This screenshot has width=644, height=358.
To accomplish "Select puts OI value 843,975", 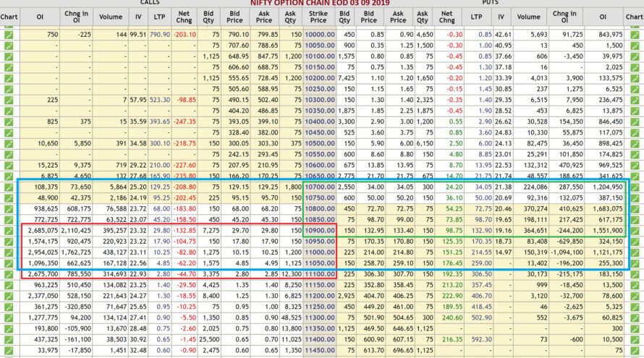I will point(610,35).
